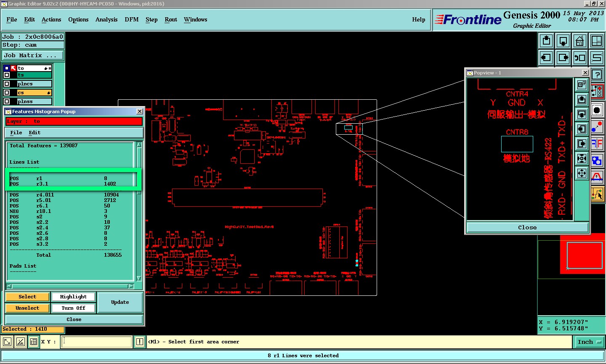The height and width of the screenshot is (364, 606).
Task: Click the orange cursor selection tool icon
Action: point(597,194)
